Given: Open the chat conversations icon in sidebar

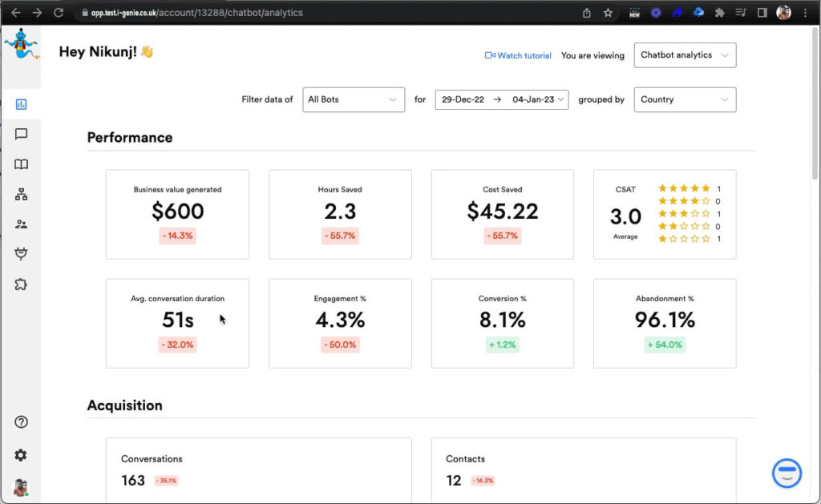Looking at the screenshot, I should point(21,135).
